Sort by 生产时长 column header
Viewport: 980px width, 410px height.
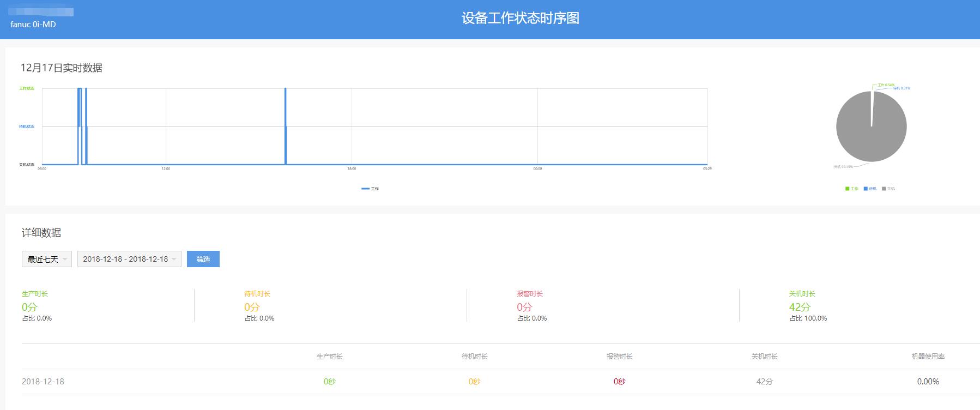coord(329,357)
